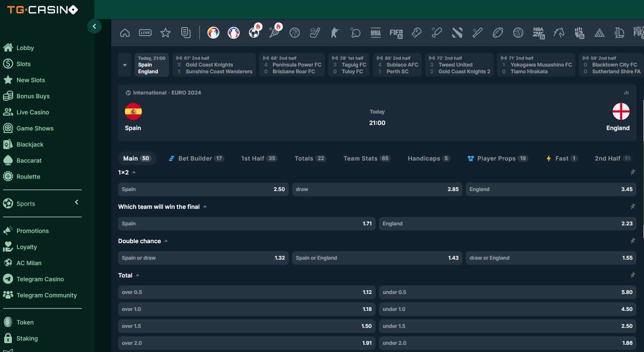Bet on Spain at 2.50
Screen dimensions: 644x352
(x=203, y=189)
